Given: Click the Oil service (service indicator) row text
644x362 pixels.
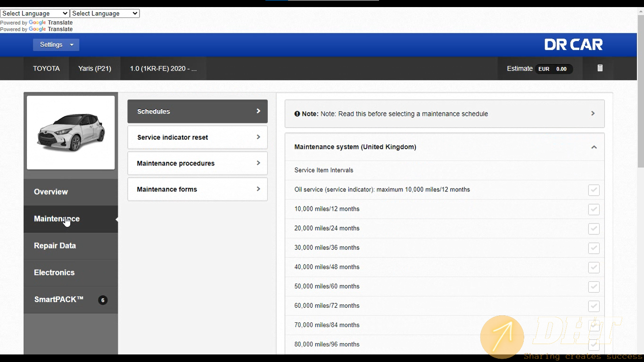Looking at the screenshot, I should coord(382,189).
